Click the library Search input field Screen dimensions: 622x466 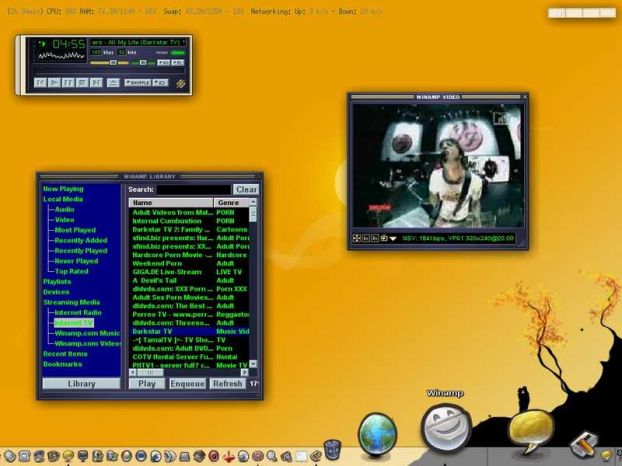pos(194,190)
